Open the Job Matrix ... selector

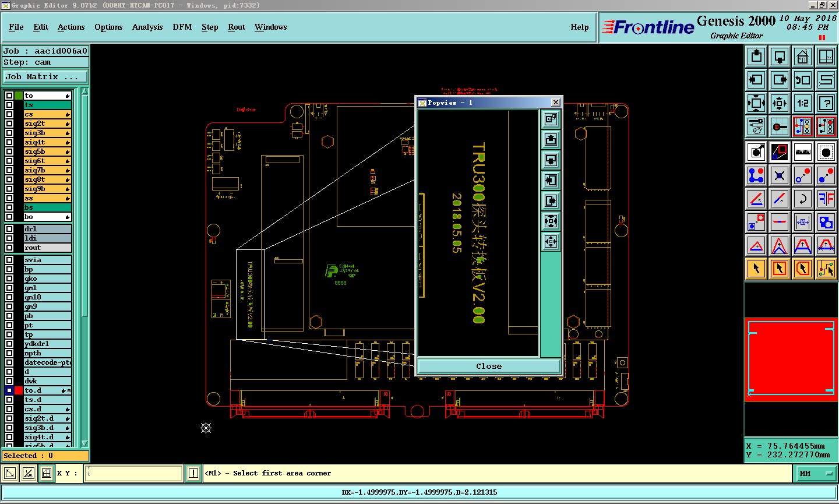tap(45, 77)
